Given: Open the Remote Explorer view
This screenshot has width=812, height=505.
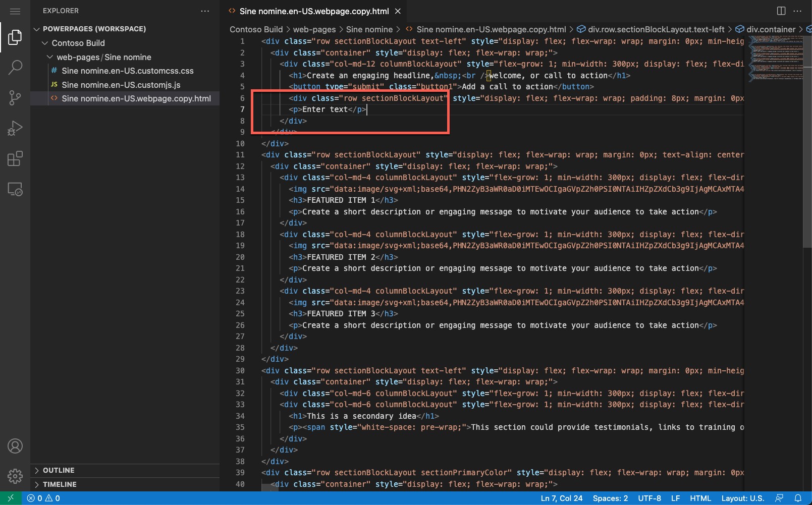Looking at the screenshot, I should point(15,189).
